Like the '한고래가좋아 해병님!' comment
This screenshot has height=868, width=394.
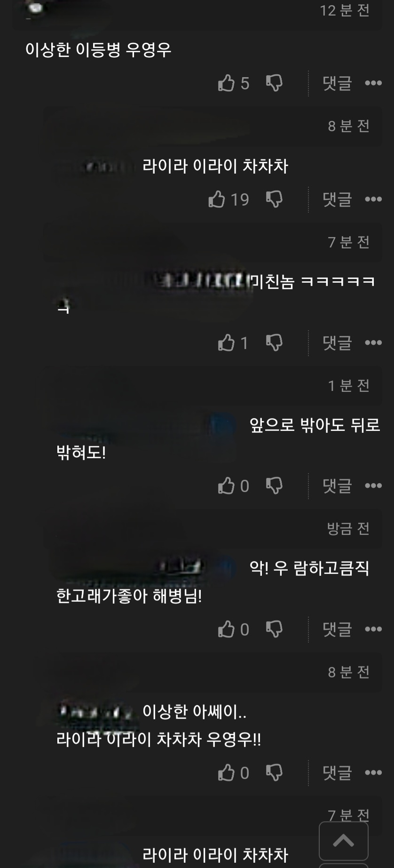[x=226, y=629]
